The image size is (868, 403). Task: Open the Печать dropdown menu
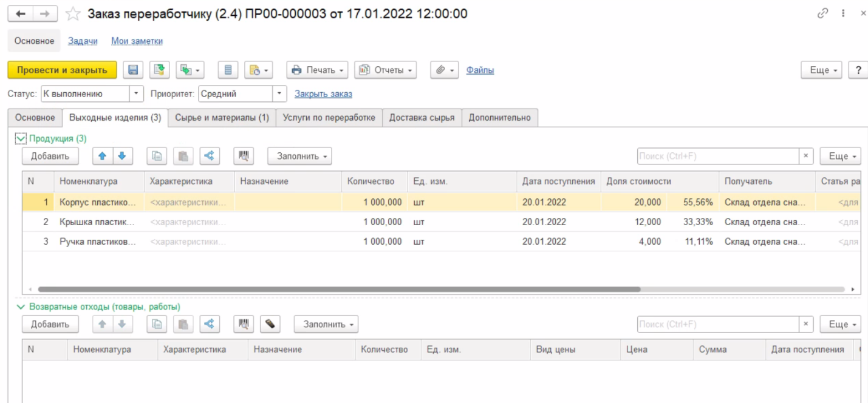click(317, 70)
